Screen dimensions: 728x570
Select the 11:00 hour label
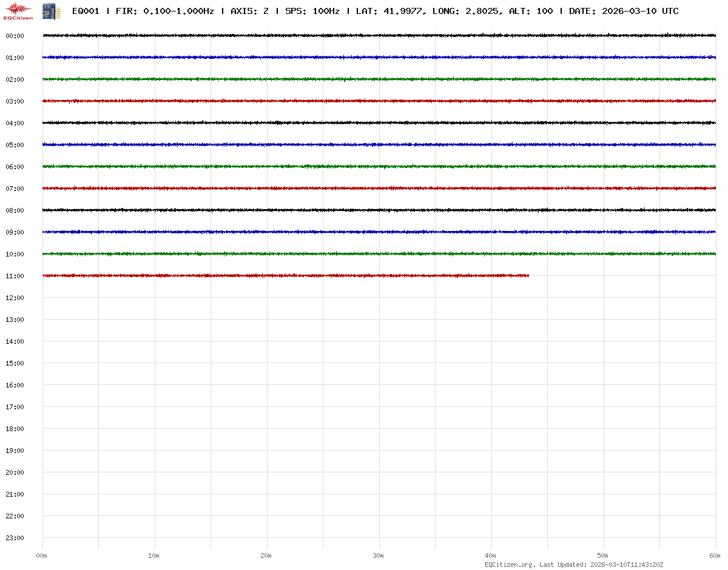click(x=15, y=276)
